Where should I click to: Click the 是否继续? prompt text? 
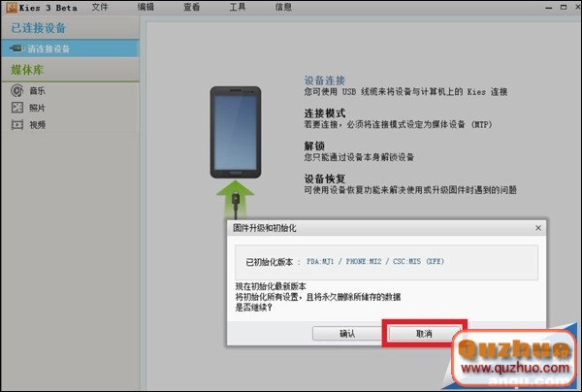tap(254, 308)
